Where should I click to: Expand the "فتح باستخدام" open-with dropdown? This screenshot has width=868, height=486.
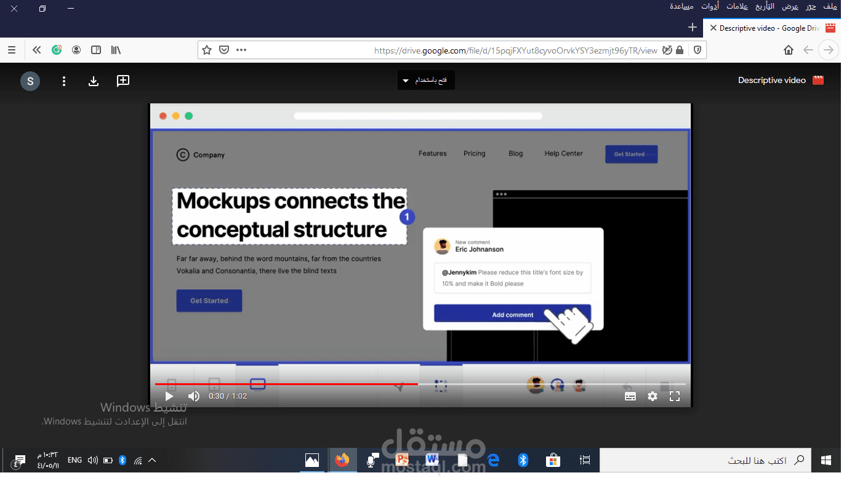coord(426,81)
